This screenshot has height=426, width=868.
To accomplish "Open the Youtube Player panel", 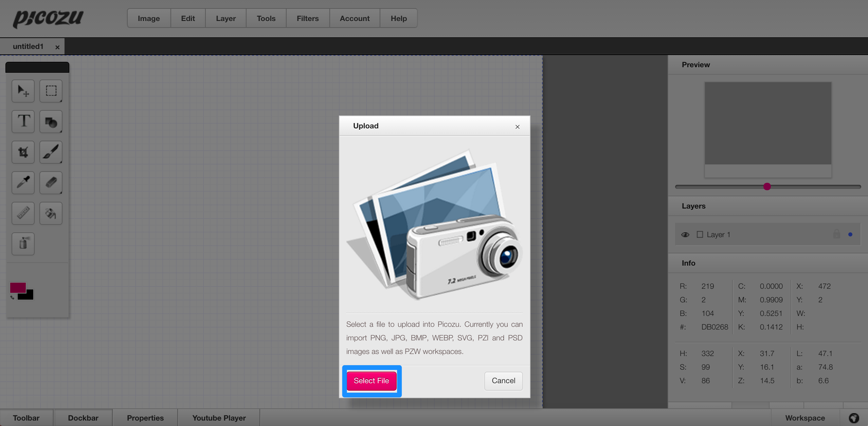I will tap(219, 418).
